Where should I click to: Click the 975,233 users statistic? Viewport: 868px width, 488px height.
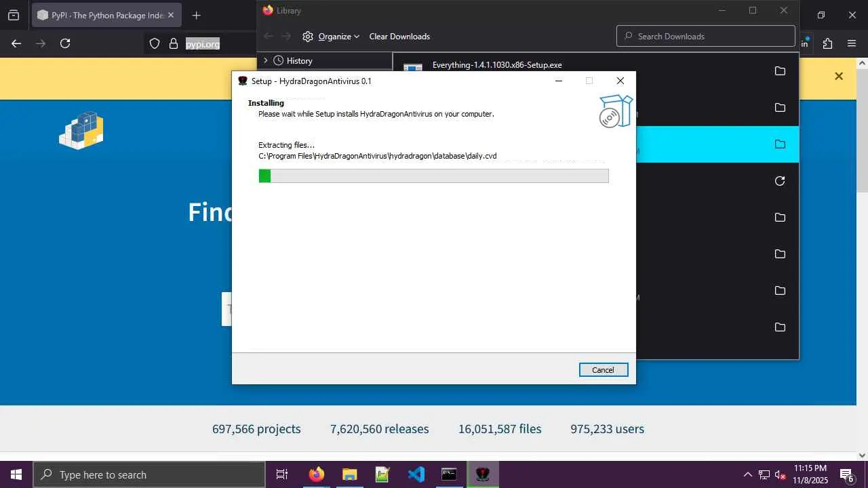608,429
